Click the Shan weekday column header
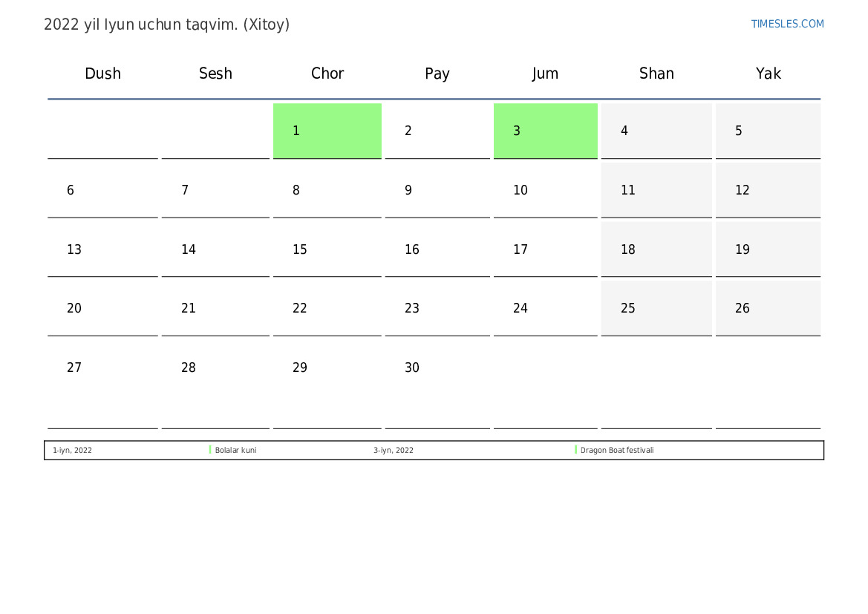 coord(656,74)
